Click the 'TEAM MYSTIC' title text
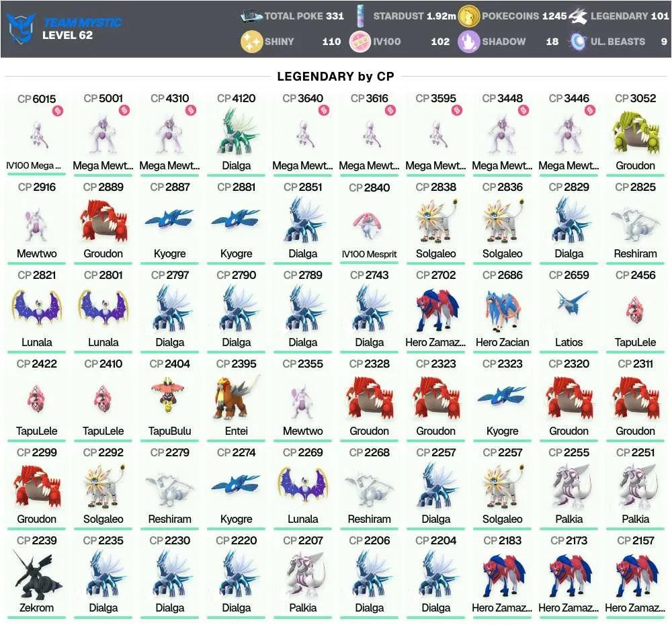672x625 pixels. point(83,22)
